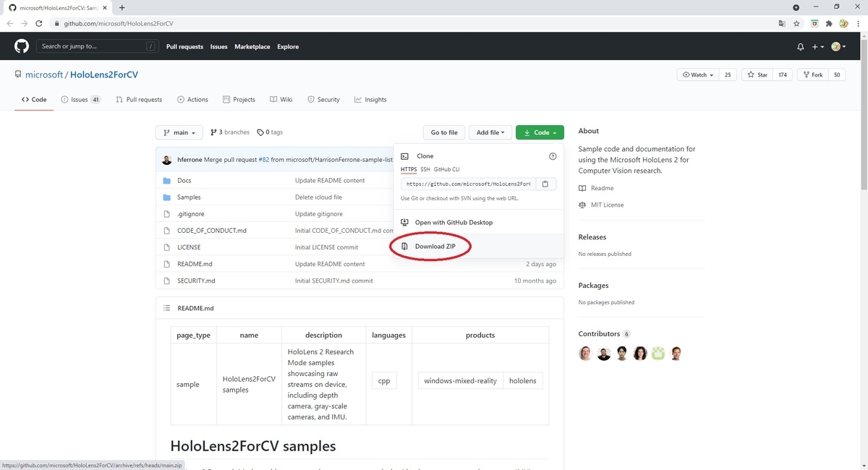Choose Open with GitHub Desktop

click(454, 223)
